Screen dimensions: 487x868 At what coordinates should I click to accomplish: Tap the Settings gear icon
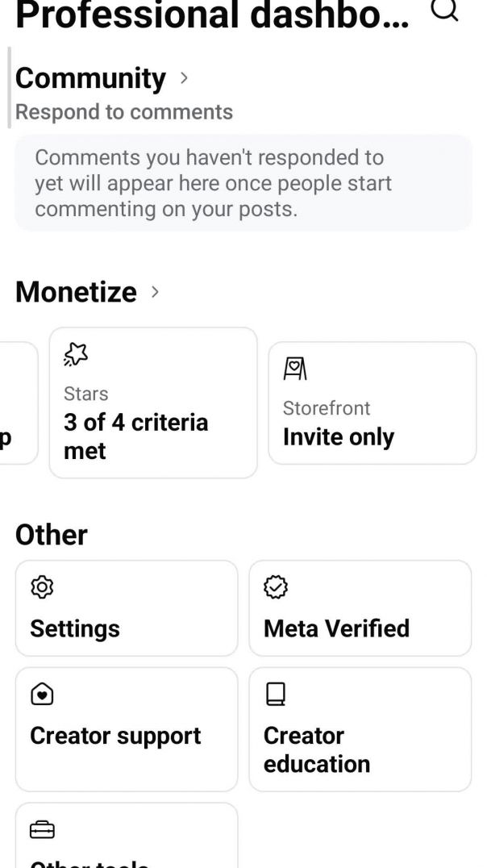42,588
